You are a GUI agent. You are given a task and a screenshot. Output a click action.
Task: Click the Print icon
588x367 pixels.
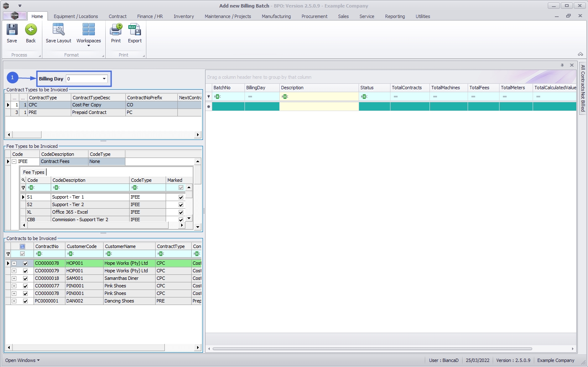(116, 30)
